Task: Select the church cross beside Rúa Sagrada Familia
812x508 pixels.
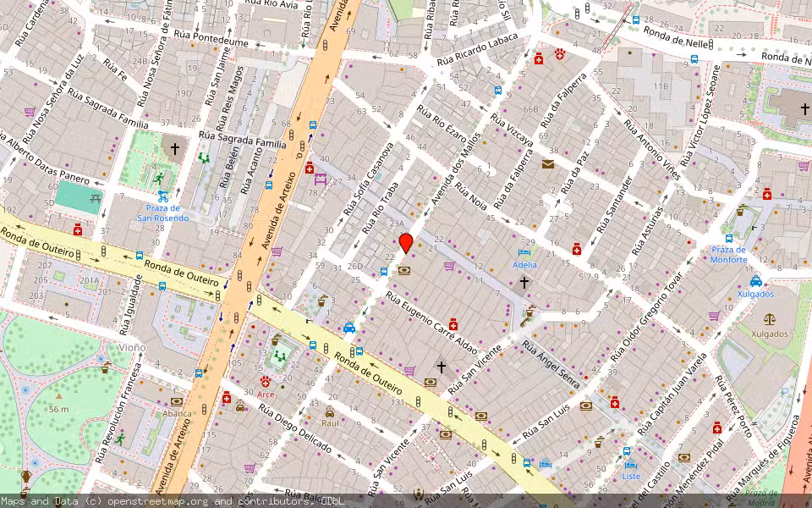Action: (175, 149)
